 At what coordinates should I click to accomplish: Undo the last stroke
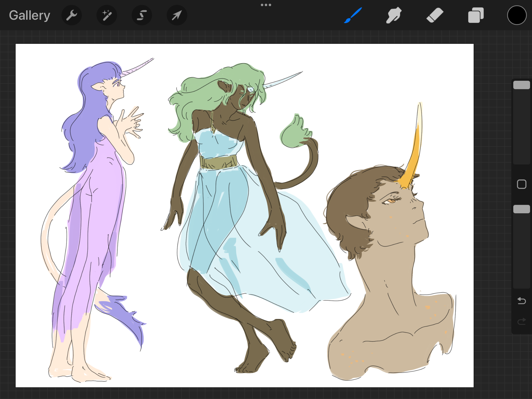[x=521, y=301]
